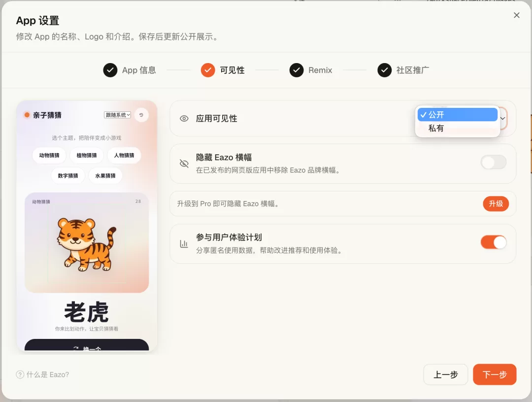Click the visibility dropdown chevron arrow

(503, 118)
